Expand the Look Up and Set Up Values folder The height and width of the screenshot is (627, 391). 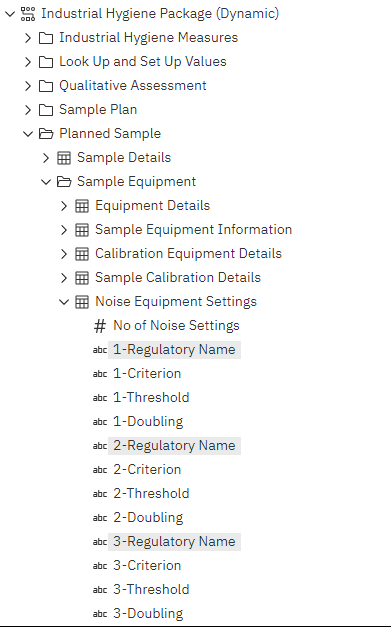coord(28,62)
